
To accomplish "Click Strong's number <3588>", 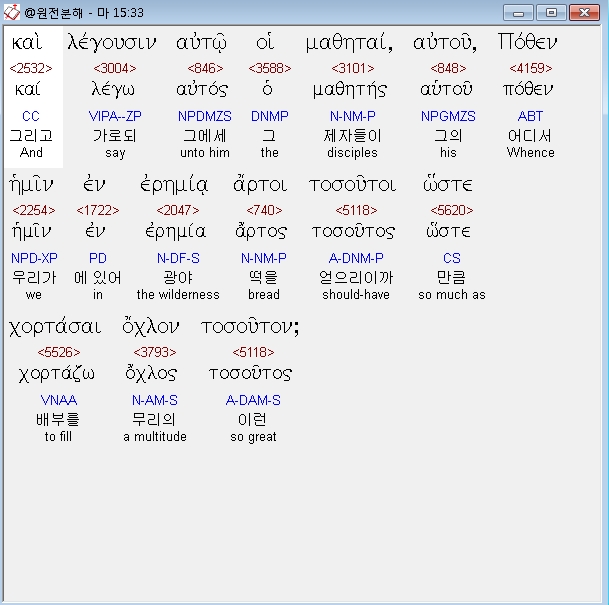I will point(270,68).
